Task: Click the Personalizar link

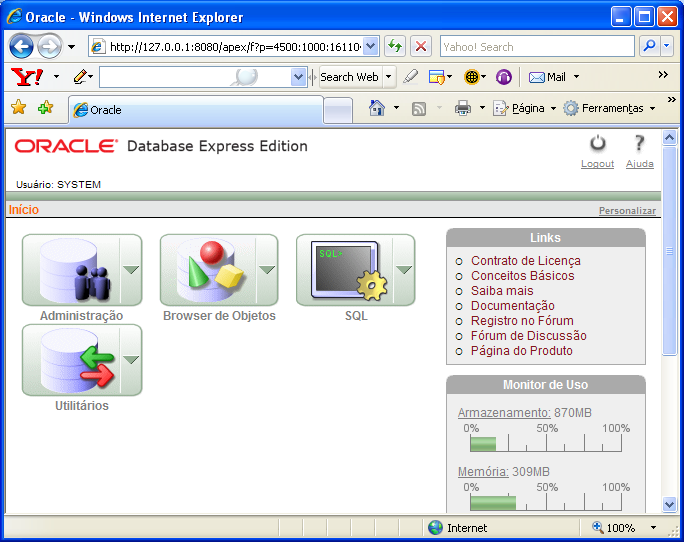Action: coord(627,211)
